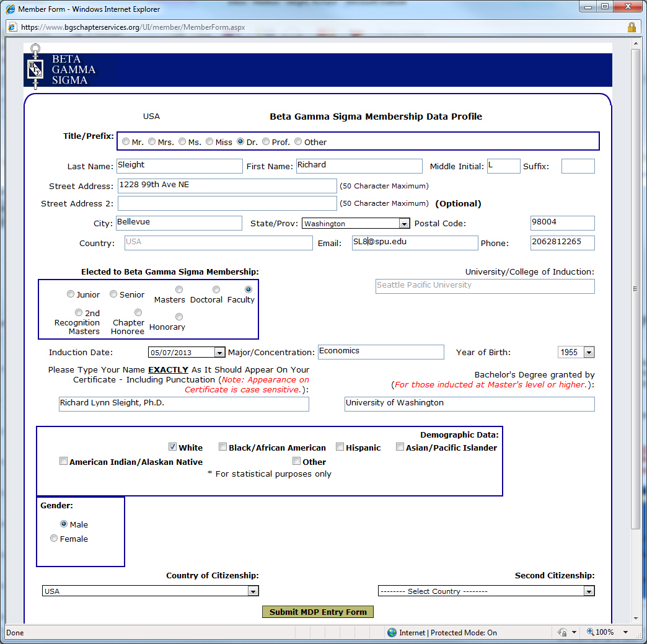Click the Postal Code field
This screenshot has width=647, height=644.
(x=563, y=223)
